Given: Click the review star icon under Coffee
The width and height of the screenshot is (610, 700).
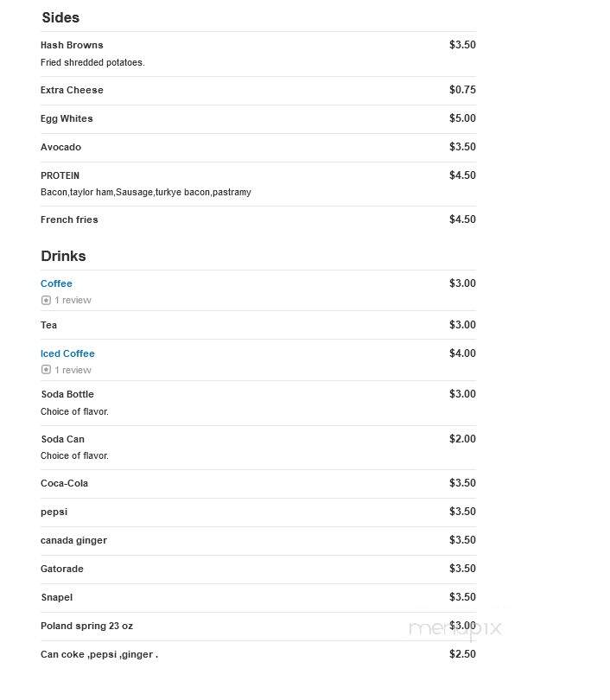Looking at the screenshot, I should [x=46, y=300].
